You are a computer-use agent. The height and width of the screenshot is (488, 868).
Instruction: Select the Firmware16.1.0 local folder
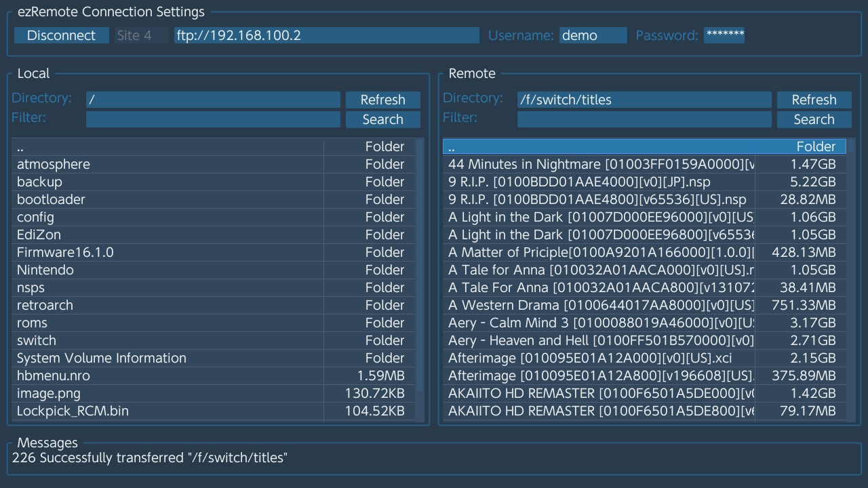click(65, 253)
